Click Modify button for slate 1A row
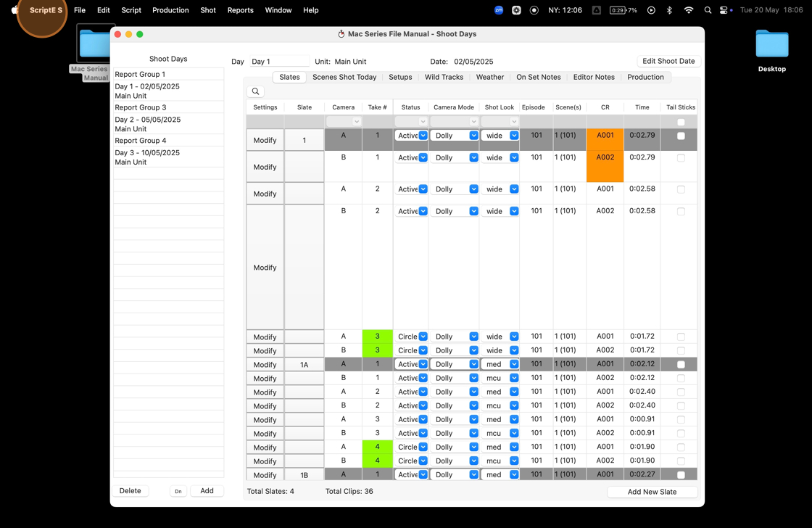 [x=265, y=365]
